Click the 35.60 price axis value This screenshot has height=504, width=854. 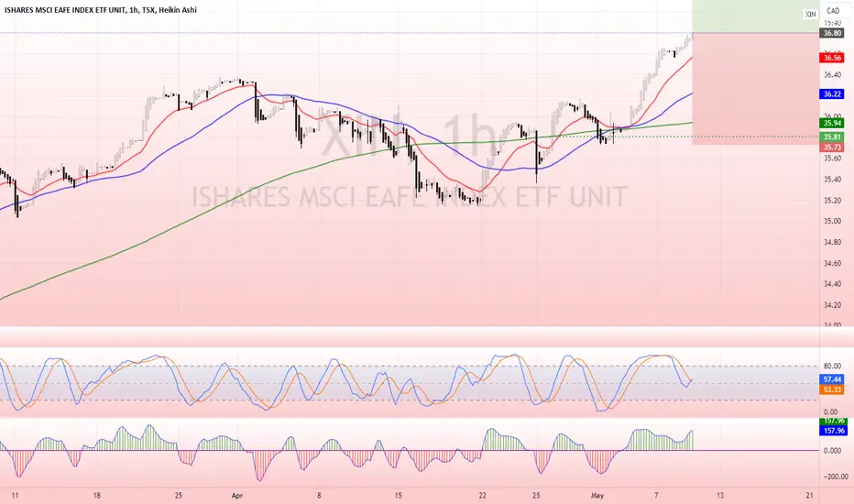pos(832,159)
